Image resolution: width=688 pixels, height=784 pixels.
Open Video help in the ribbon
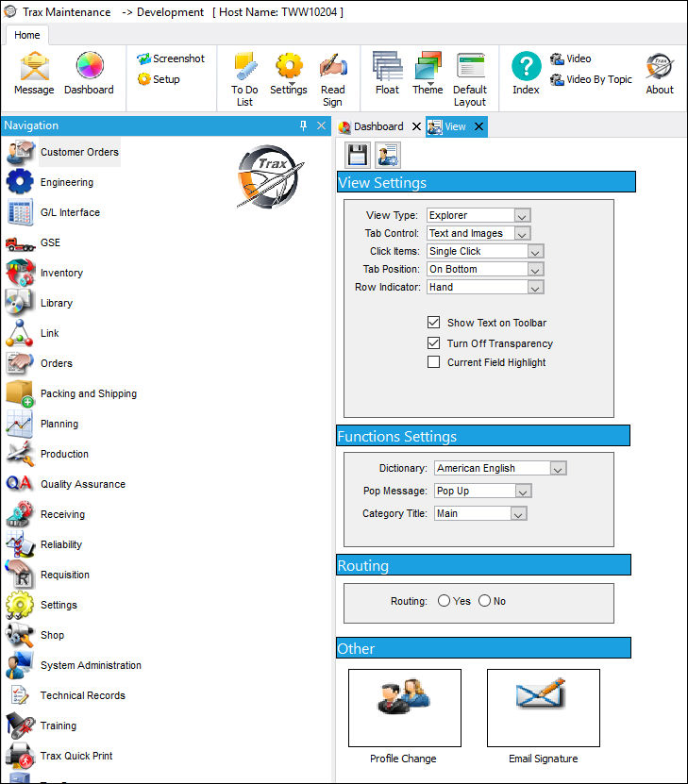click(x=570, y=58)
